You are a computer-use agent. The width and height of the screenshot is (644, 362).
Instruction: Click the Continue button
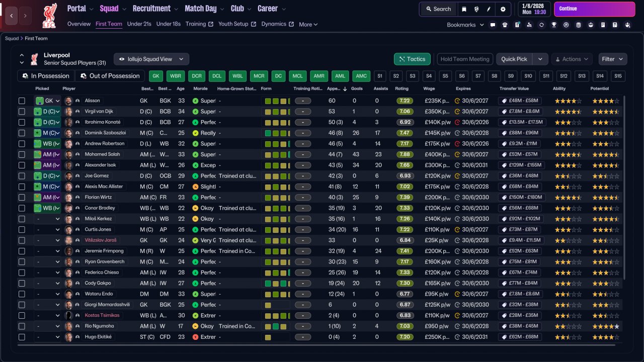[x=594, y=9]
